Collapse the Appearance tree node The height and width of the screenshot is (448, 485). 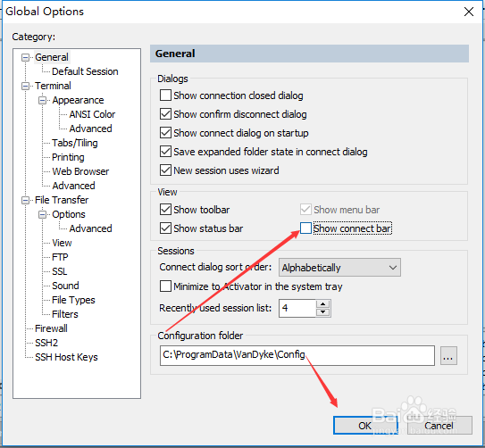click(x=42, y=101)
